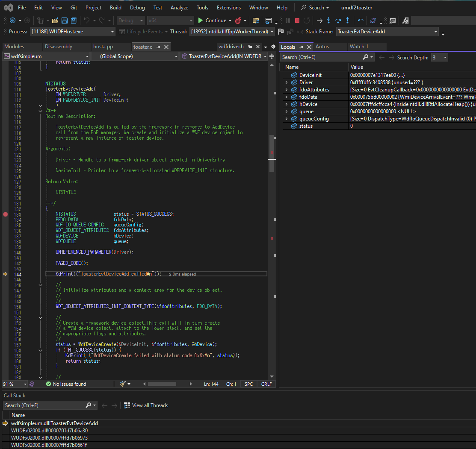The image size is (476, 449).
Task: Click the Step Over icon
Action: pyautogui.click(x=338, y=21)
